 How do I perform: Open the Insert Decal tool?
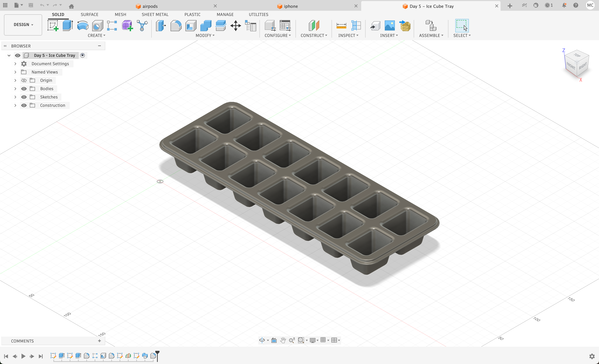click(390, 25)
